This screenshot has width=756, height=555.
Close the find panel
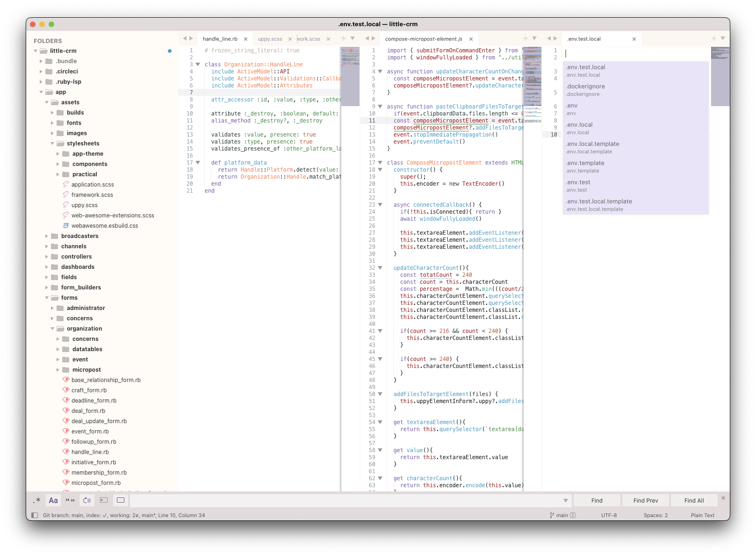[x=723, y=498]
